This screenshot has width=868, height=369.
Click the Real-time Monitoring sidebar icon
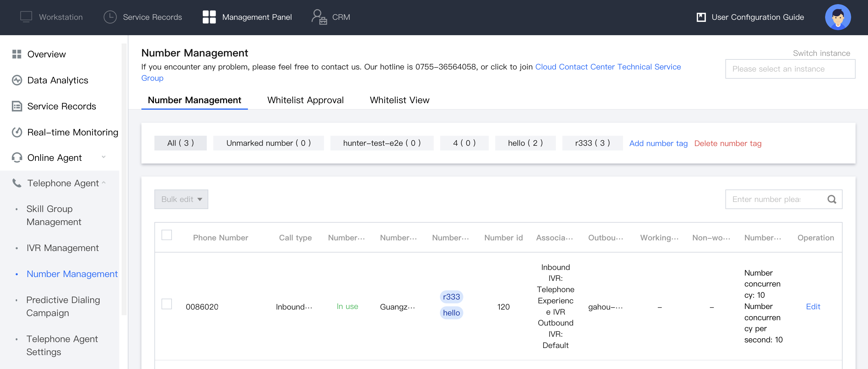(17, 132)
